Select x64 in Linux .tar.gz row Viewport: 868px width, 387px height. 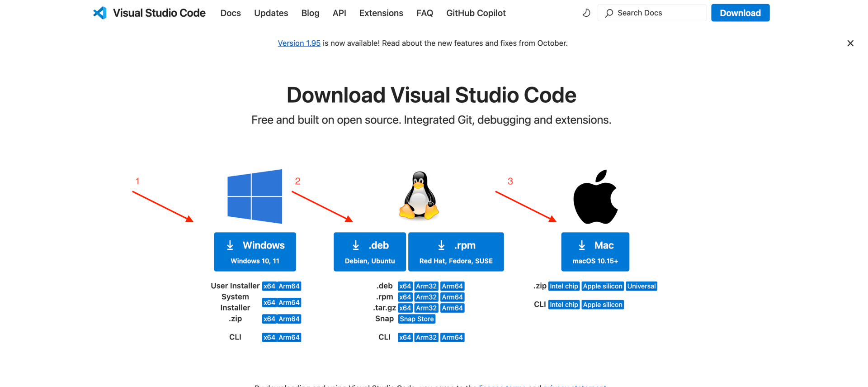(405, 308)
